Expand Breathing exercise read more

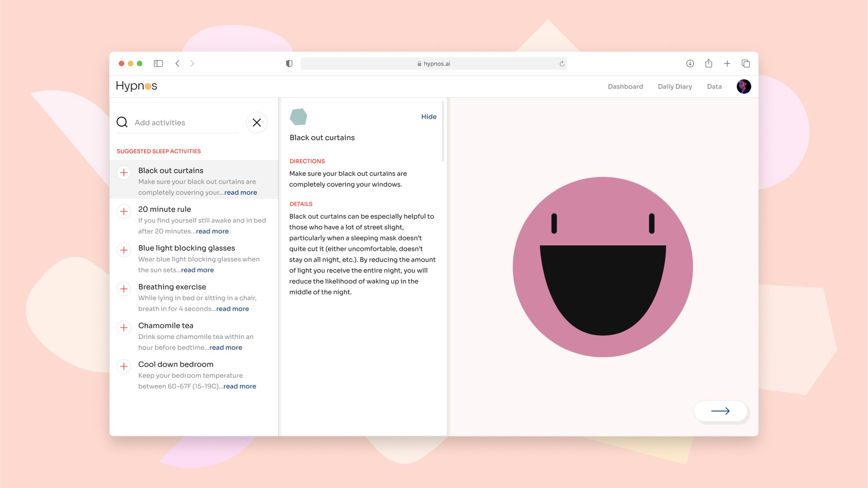tap(232, 309)
